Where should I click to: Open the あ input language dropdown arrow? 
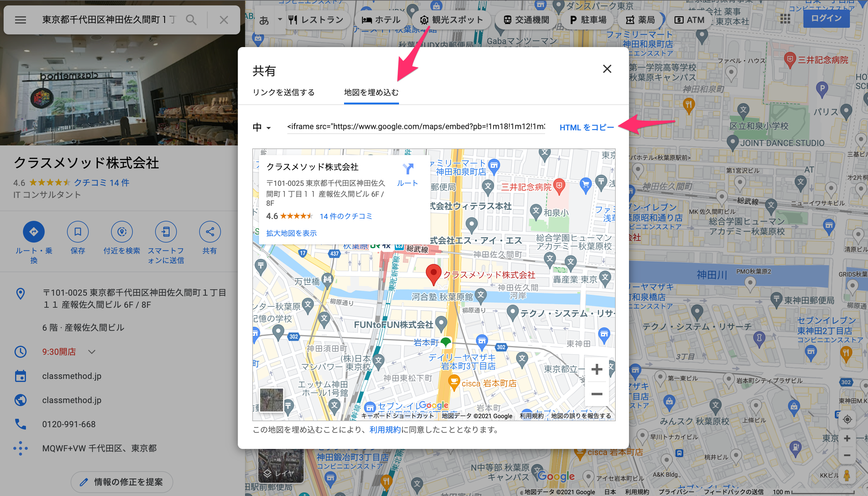(x=280, y=19)
